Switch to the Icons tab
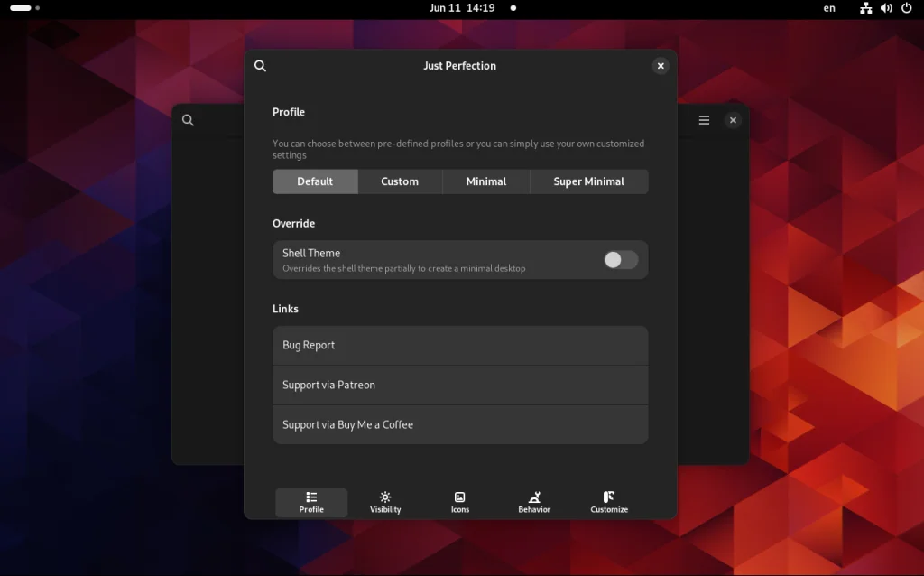Image resolution: width=924 pixels, height=576 pixels. (x=459, y=502)
